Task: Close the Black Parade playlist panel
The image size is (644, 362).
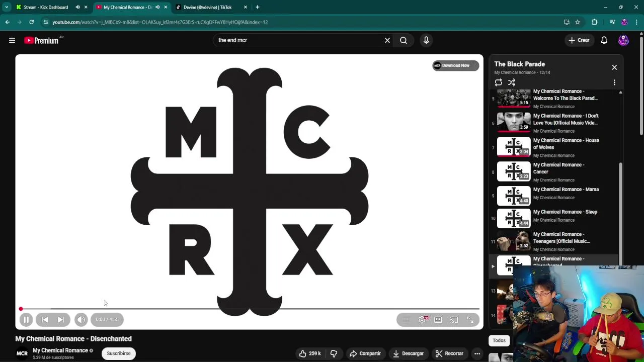Action: (614, 67)
